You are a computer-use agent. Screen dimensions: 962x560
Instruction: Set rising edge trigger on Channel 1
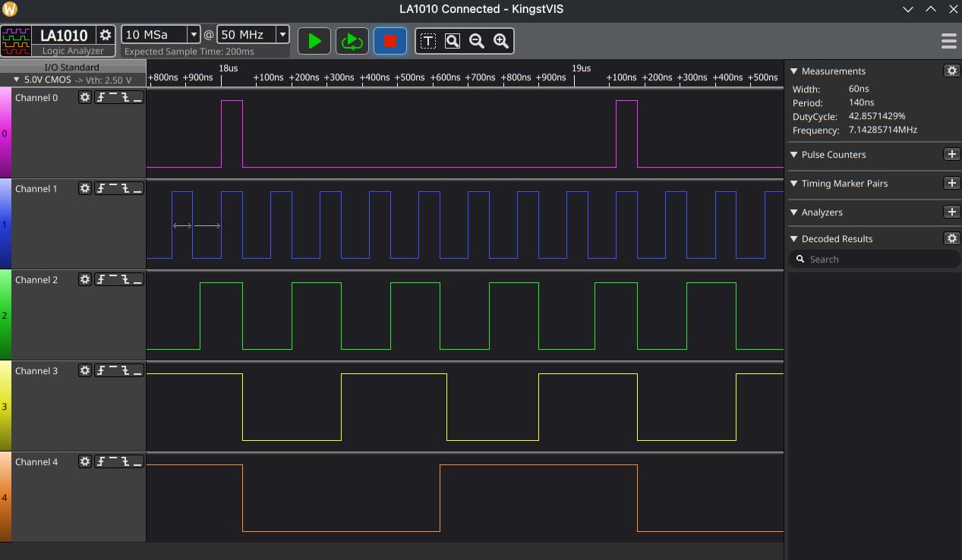101,189
